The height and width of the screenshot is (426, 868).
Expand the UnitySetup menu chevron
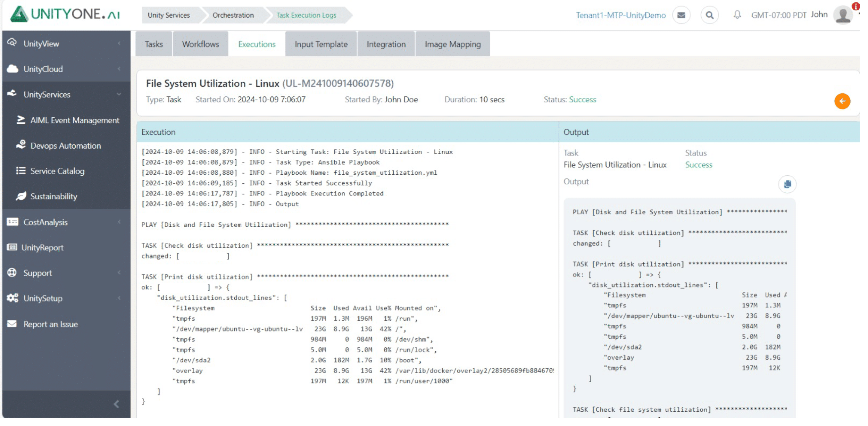point(119,298)
